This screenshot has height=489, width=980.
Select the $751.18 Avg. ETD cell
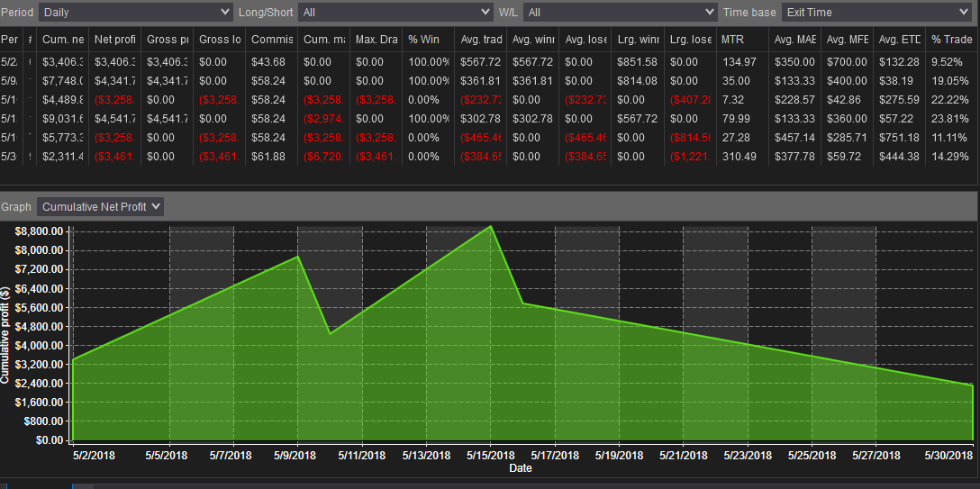tap(899, 138)
